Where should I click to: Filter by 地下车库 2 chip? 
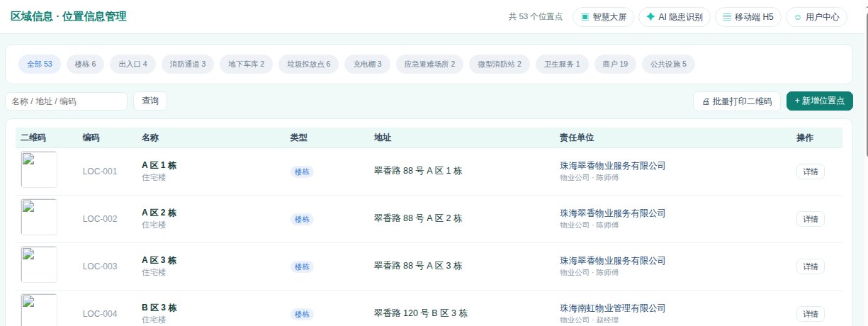coord(246,64)
